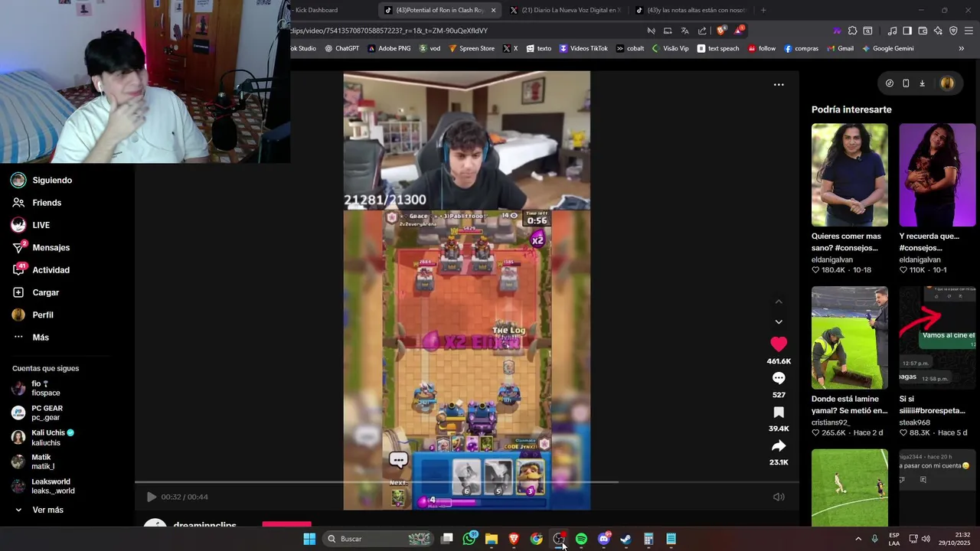This screenshot has height=551, width=980.
Task: Open Kali Uchis account from followed list
Action: tap(43, 438)
